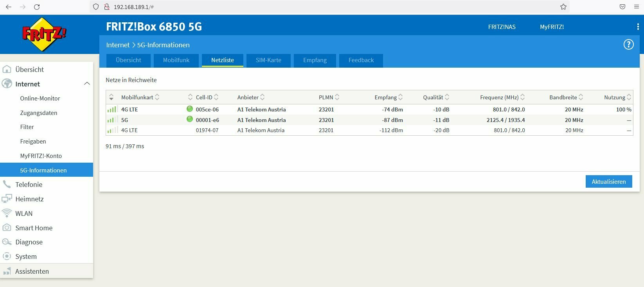Viewport: 644px width, 287px height.
Task: Open the MyFRITZ! header link
Action: 552,27
